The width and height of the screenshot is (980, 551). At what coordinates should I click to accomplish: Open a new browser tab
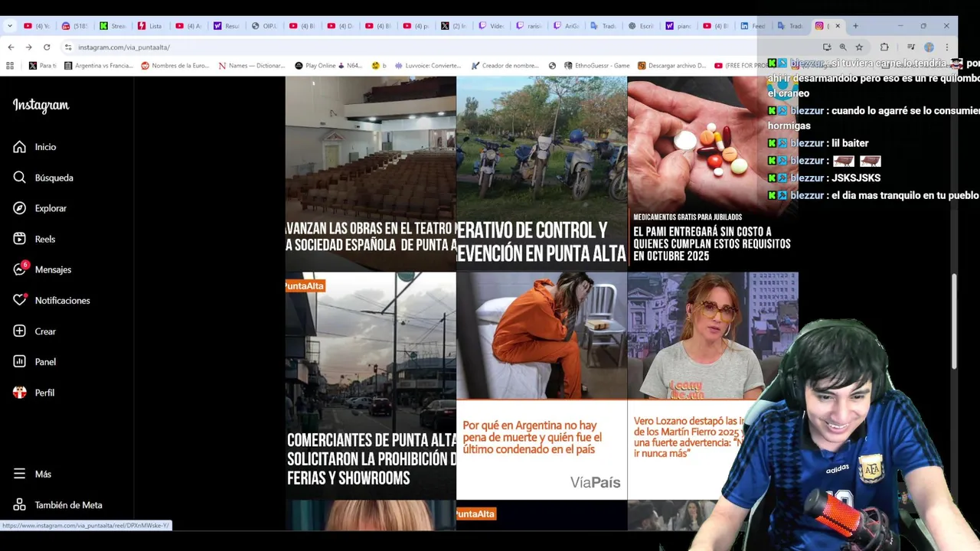click(855, 26)
